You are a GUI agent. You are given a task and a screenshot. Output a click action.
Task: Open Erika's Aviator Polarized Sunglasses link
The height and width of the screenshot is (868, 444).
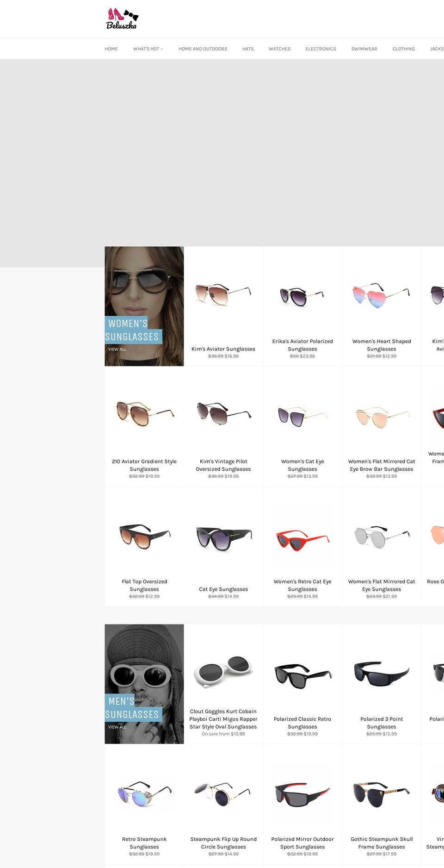click(x=302, y=345)
